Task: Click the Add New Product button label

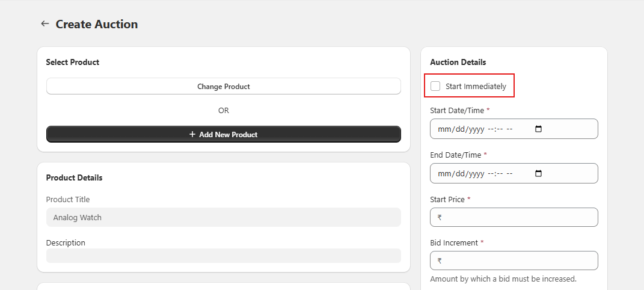Action: pyautogui.click(x=228, y=135)
